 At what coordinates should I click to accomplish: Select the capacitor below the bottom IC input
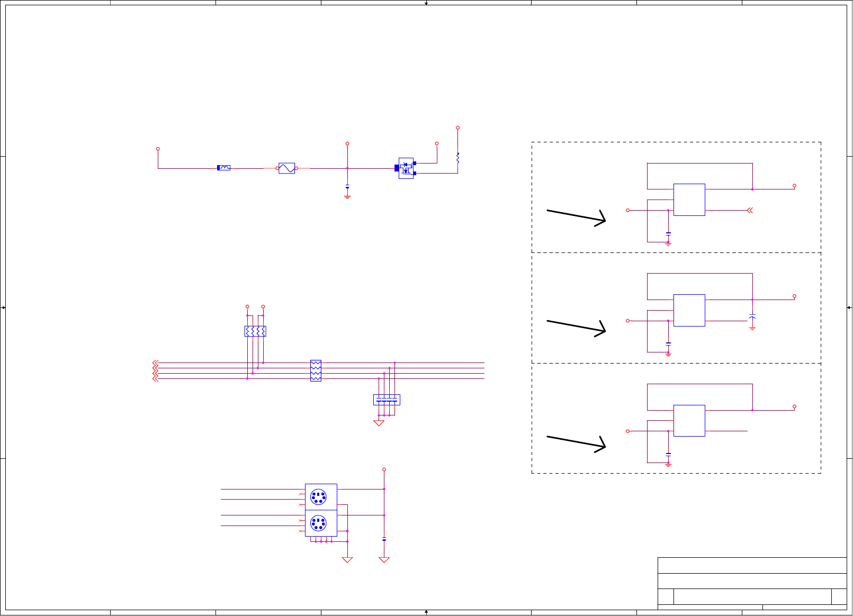click(x=668, y=454)
